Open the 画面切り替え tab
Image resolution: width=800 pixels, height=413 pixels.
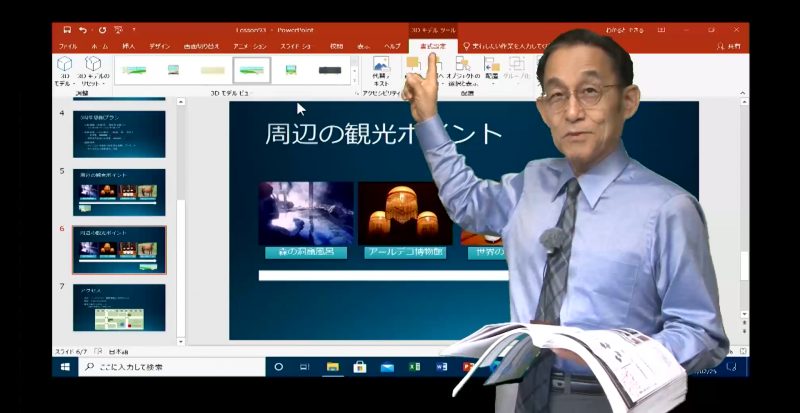(202, 46)
